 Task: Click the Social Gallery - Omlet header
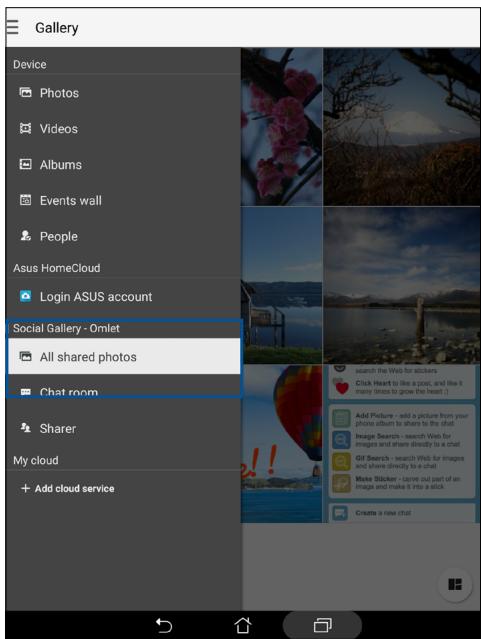click(x=66, y=328)
